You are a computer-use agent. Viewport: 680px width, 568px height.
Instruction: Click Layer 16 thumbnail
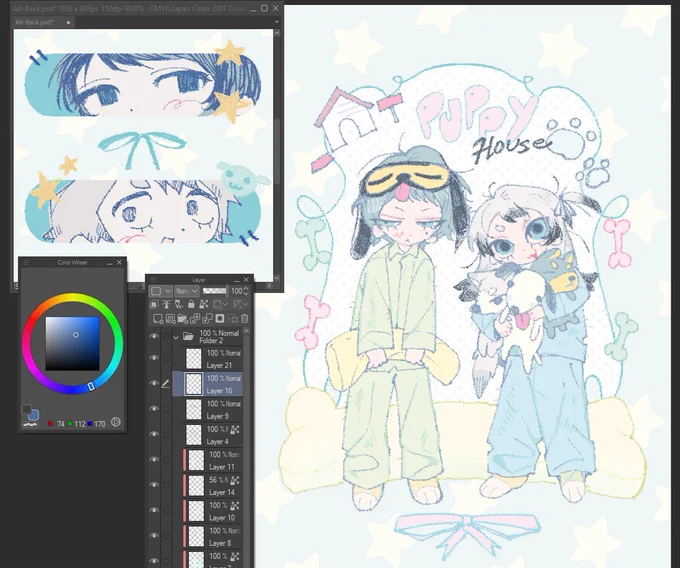click(193, 384)
